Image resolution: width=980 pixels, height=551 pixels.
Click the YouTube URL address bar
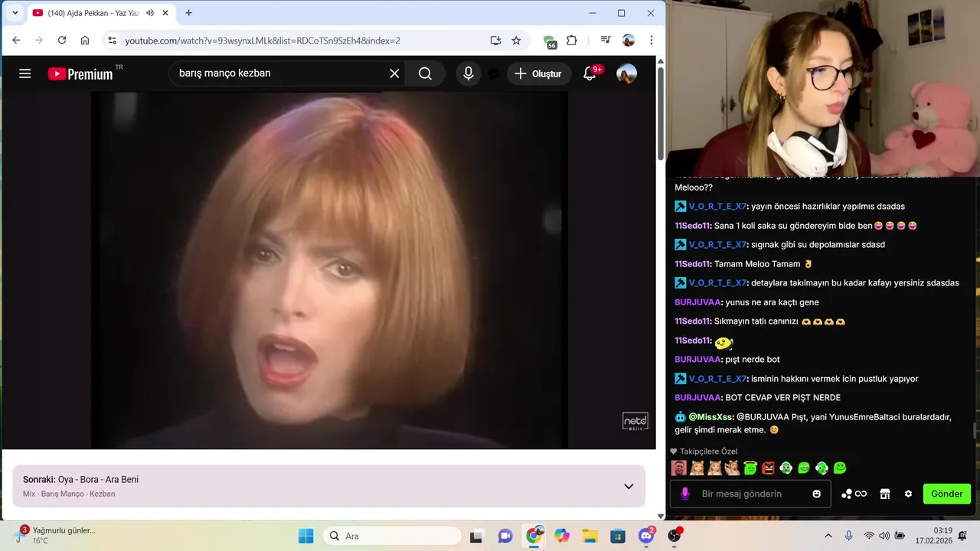263,41
